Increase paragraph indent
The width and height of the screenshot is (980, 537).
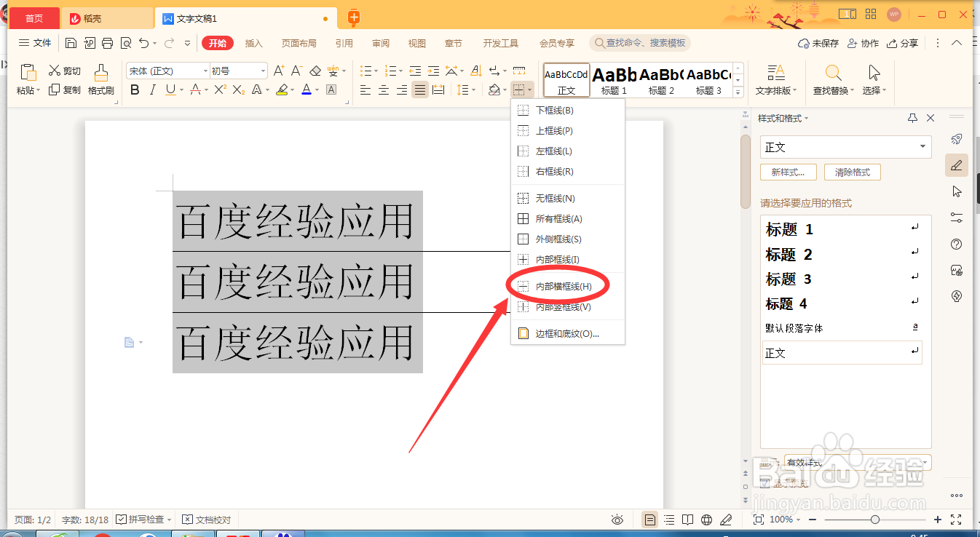point(433,71)
